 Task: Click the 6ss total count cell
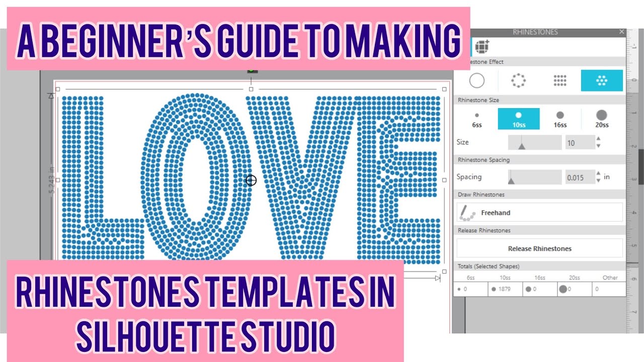(471, 289)
